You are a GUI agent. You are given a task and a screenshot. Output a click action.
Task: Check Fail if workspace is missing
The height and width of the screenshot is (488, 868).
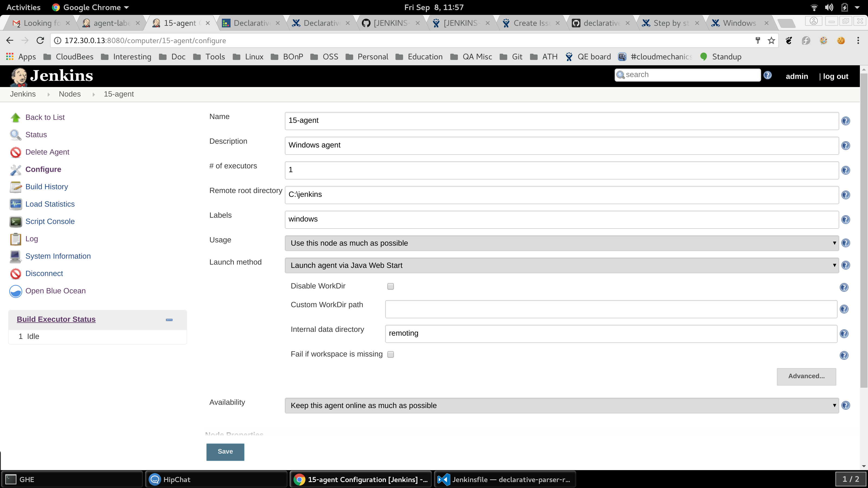(391, 354)
